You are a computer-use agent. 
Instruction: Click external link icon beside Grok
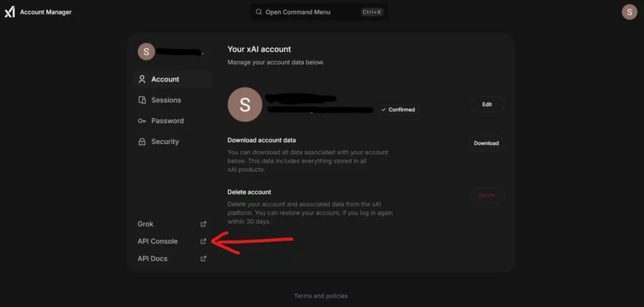click(203, 224)
